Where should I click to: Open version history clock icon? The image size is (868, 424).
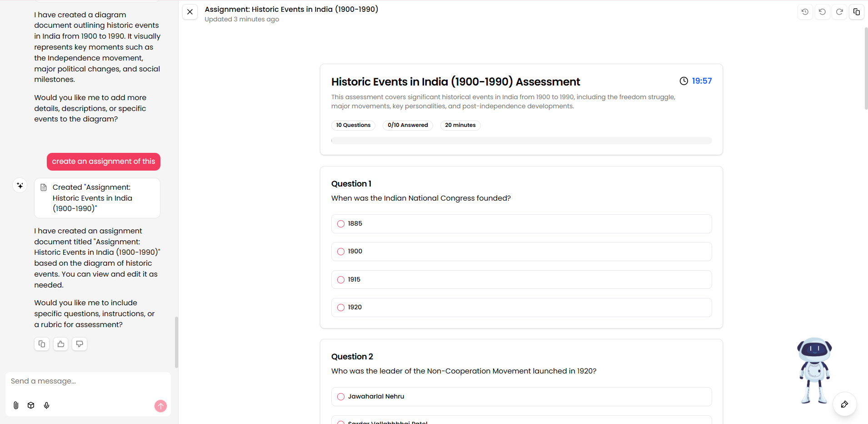[x=805, y=12]
